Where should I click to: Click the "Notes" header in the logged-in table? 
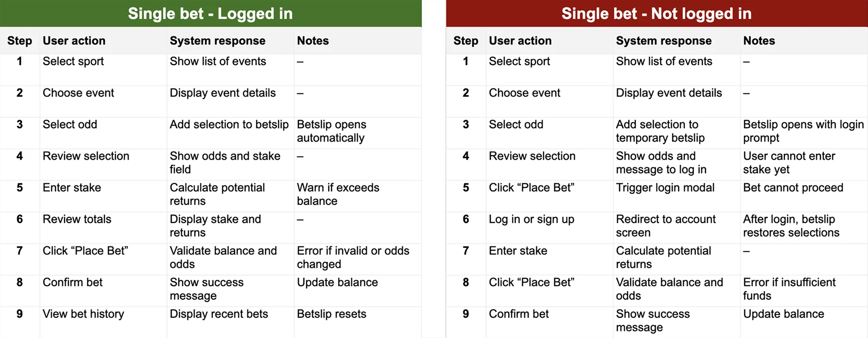tap(313, 41)
